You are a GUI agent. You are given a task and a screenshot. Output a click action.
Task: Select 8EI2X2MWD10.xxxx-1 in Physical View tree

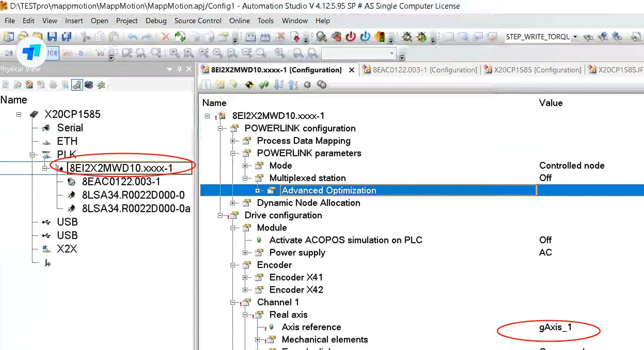pyautogui.click(x=121, y=168)
